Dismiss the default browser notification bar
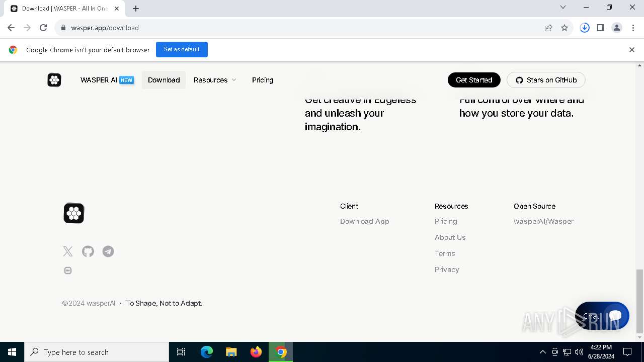The height and width of the screenshot is (362, 644). pyautogui.click(x=631, y=50)
